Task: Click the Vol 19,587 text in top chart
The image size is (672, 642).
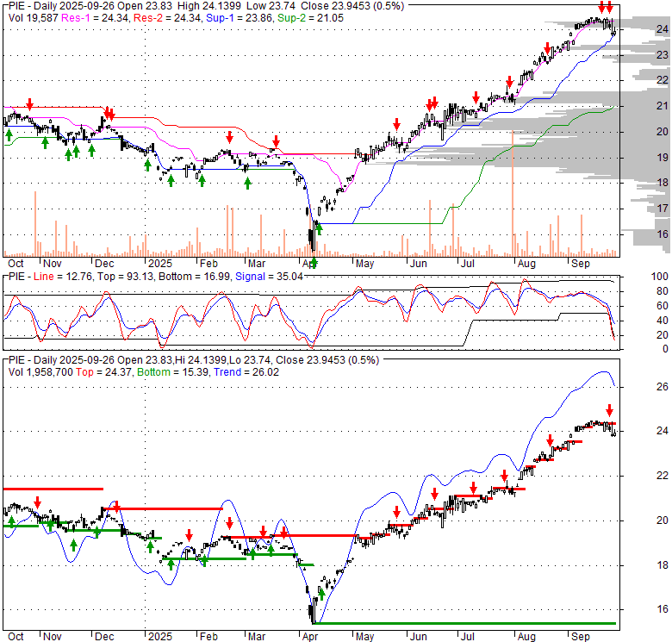Action: (34, 18)
